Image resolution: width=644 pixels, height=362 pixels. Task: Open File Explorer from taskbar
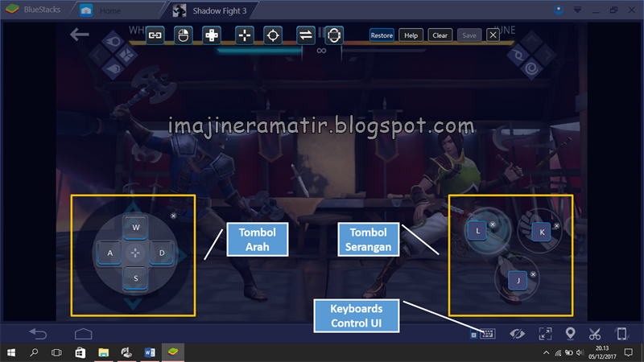(x=104, y=352)
